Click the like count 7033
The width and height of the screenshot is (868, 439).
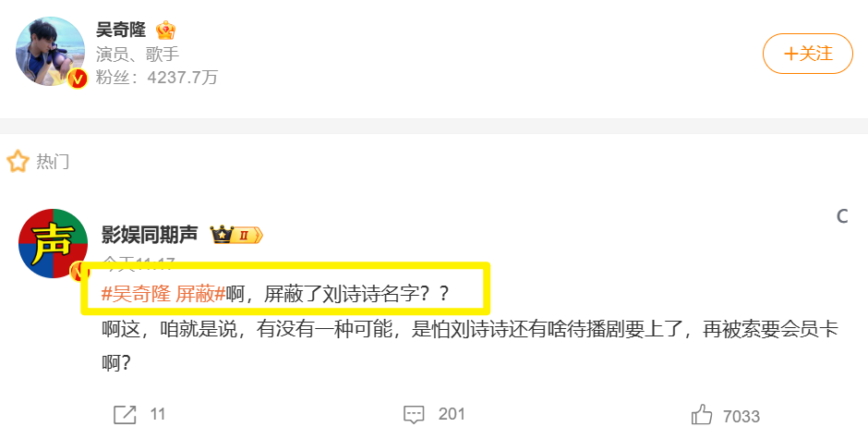point(741,416)
